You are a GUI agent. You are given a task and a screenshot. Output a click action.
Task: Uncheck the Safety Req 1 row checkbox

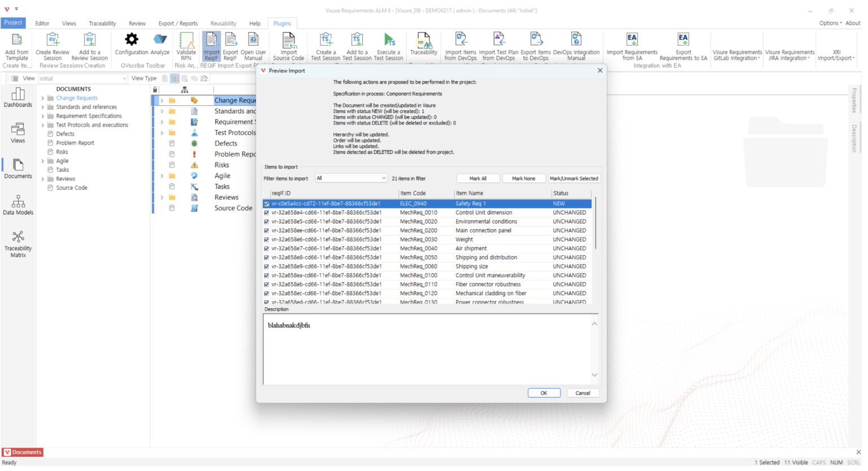(267, 204)
